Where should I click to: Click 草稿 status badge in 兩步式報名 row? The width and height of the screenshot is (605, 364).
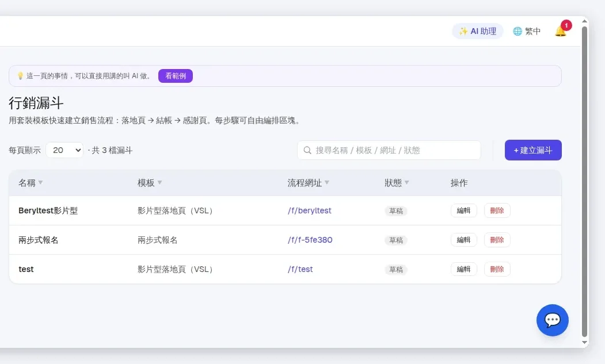(x=396, y=240)
